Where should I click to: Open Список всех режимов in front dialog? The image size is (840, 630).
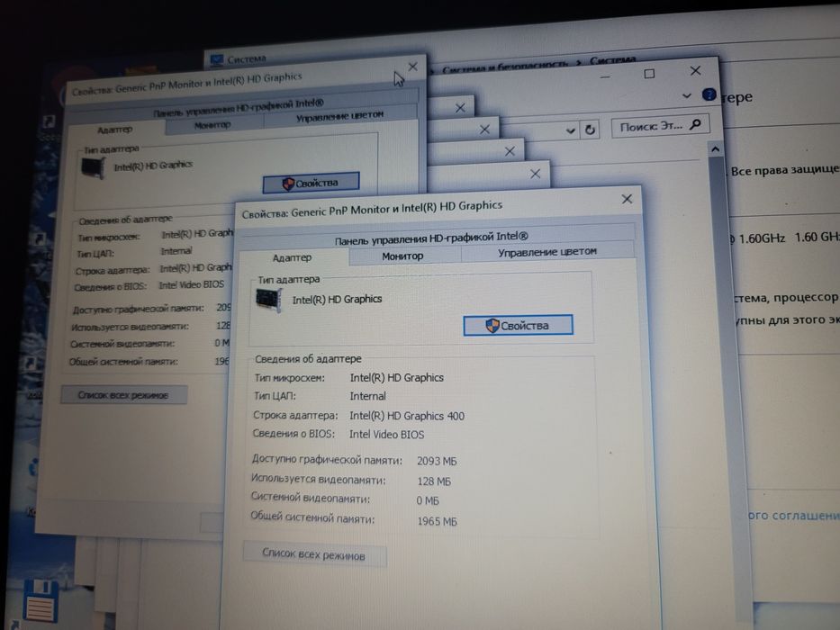[314, 553]
